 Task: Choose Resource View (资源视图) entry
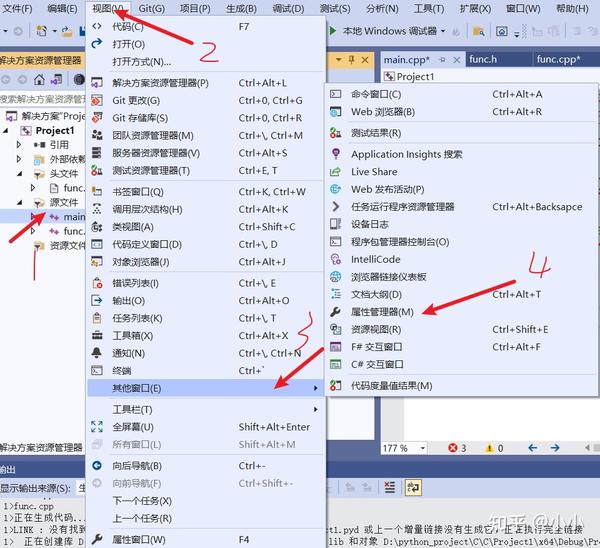coord(461,329)
